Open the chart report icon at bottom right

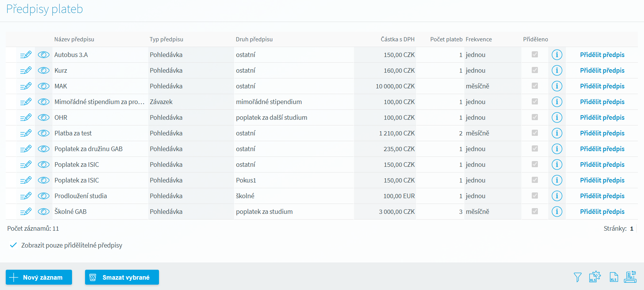pos(630,277)
